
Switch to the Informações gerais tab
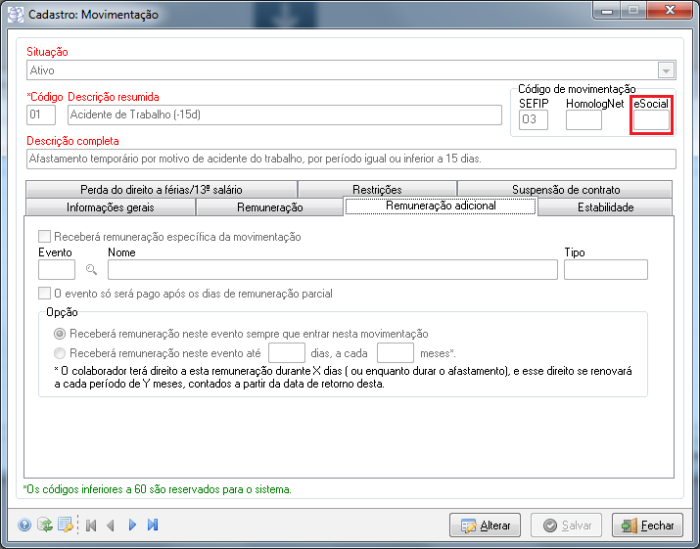pos(110,208)
